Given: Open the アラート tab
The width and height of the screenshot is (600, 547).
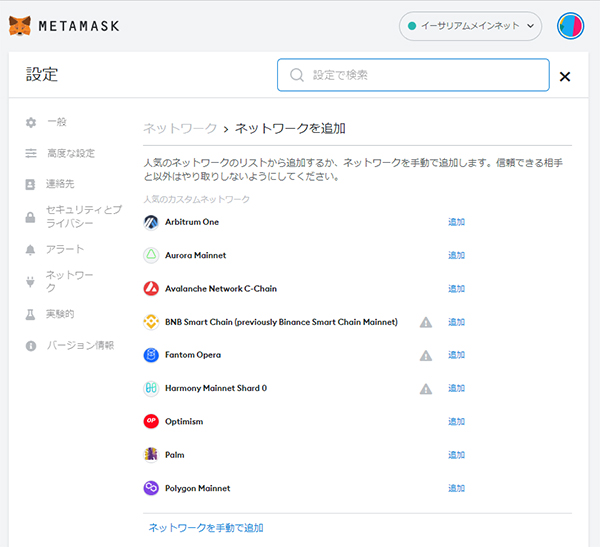Looking at the screenshot, I should (x=65, y=250).
